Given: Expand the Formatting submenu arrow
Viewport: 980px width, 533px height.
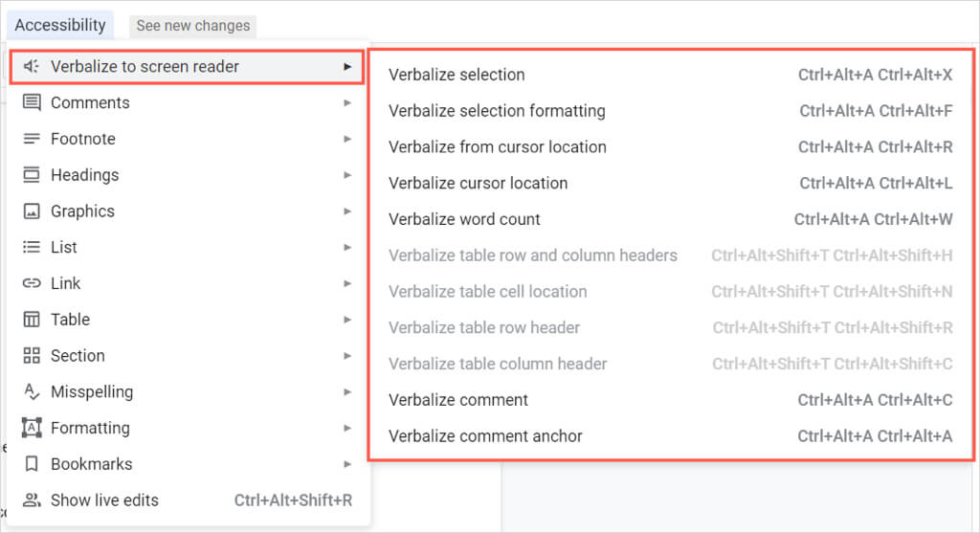Looking at the screenshot, I should click(x=347, y=428).
